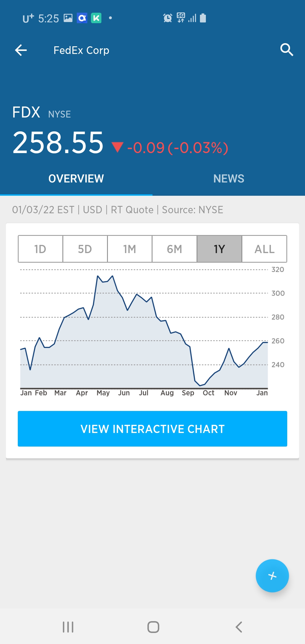Tap the 320 axis label
Screen dimensions: 305x644
(x=278, y=269)
